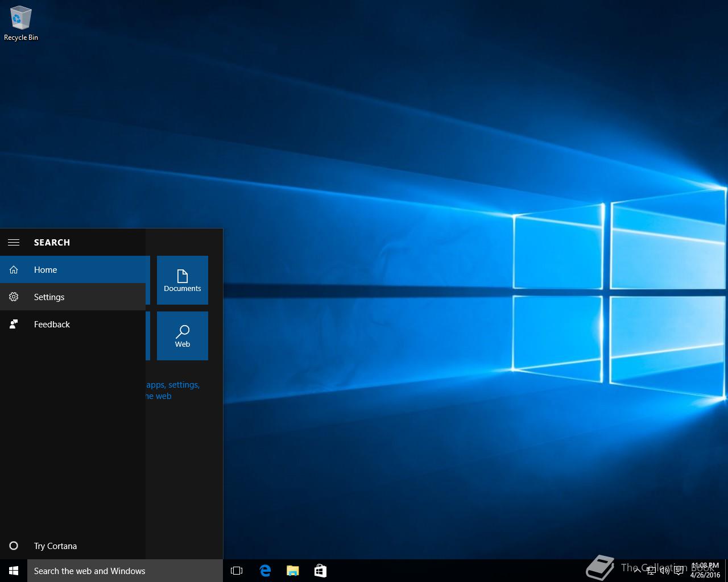Collapse the Search hamburger menu

(14, 242)
